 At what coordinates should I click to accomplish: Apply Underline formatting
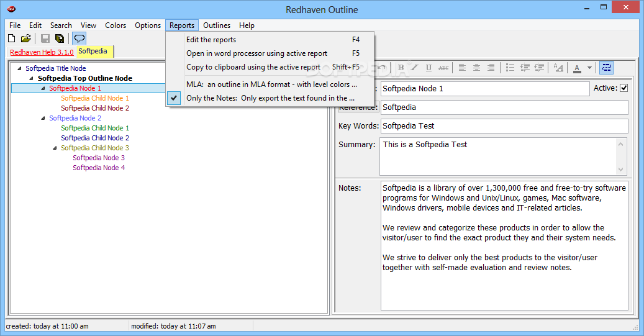(x=429, y=68)
